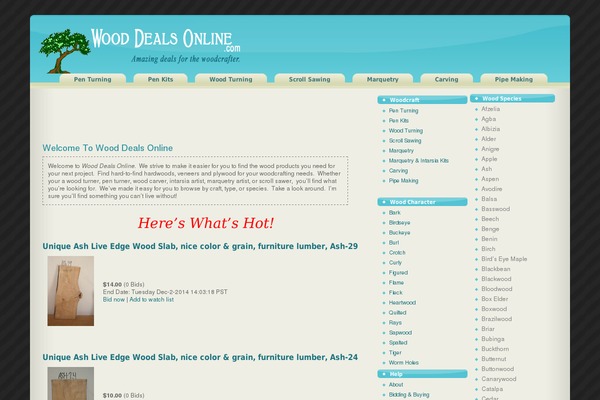Open the Bidding & Buying help link

point(409,395)
